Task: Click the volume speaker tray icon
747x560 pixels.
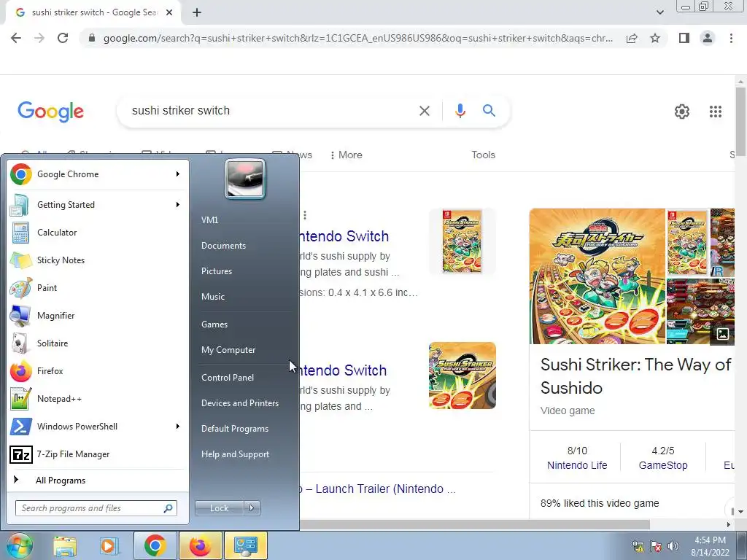Action: pos(673,546)
